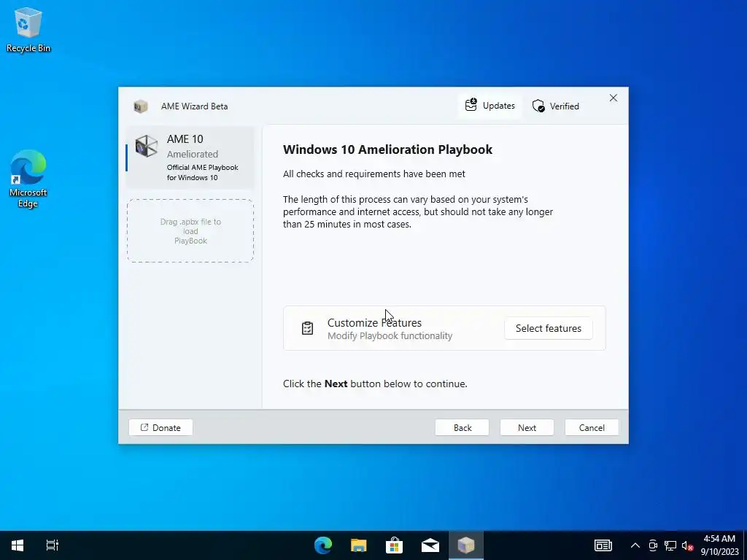Click the Meet Now tray icon
Viewport: 747px width, 560px height.
(x=653, y=545)
